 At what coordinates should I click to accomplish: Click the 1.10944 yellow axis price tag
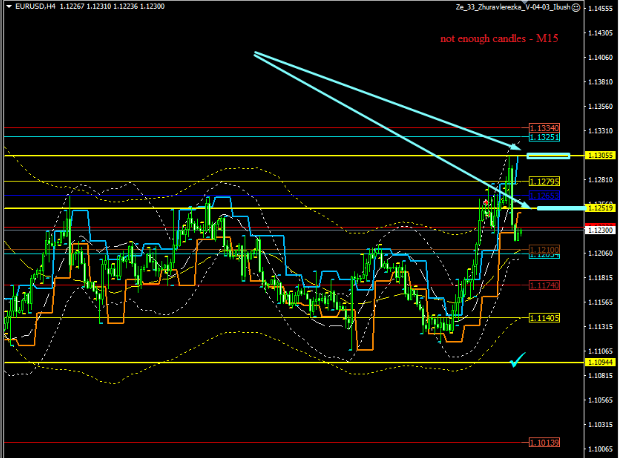pos(601,362)
